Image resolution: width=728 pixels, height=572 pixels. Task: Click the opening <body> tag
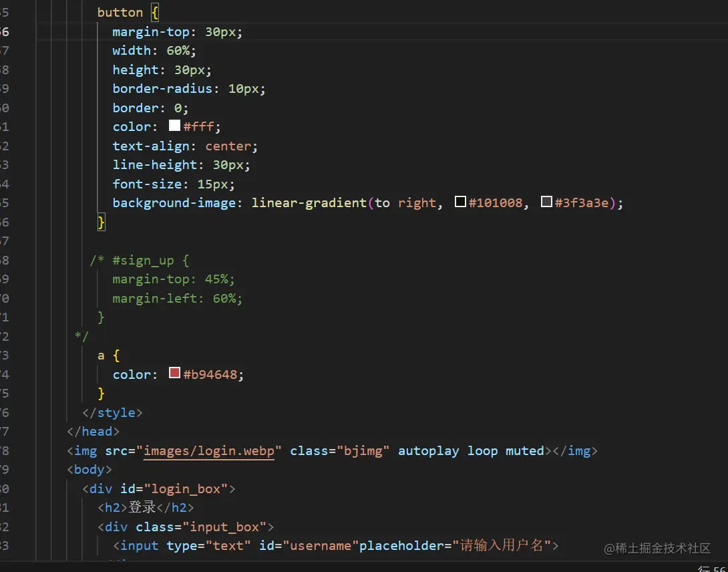(x=89, y=470)
